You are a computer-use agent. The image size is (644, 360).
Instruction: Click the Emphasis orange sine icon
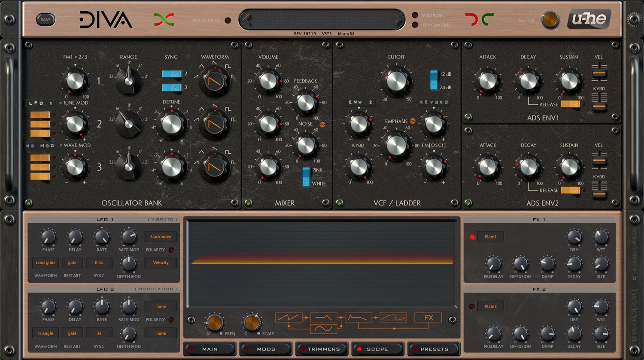click(413, 121)
